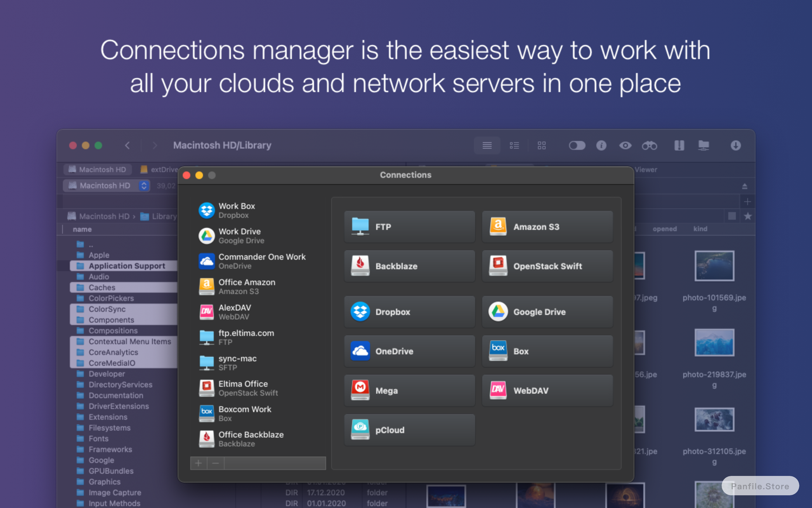Add new tab with plus icon

[747, 202]
